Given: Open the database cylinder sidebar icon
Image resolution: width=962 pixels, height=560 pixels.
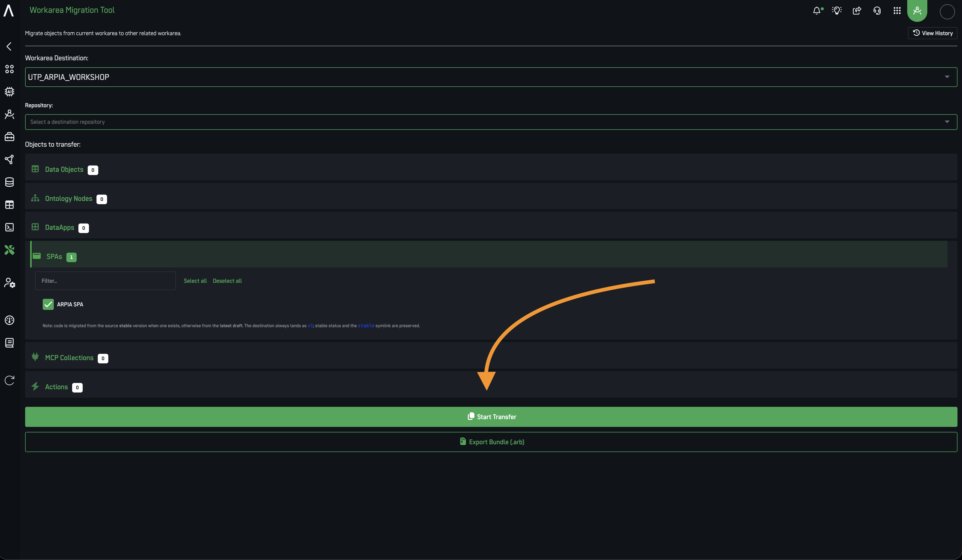Looking at the screenshot, I should [10, 182].
